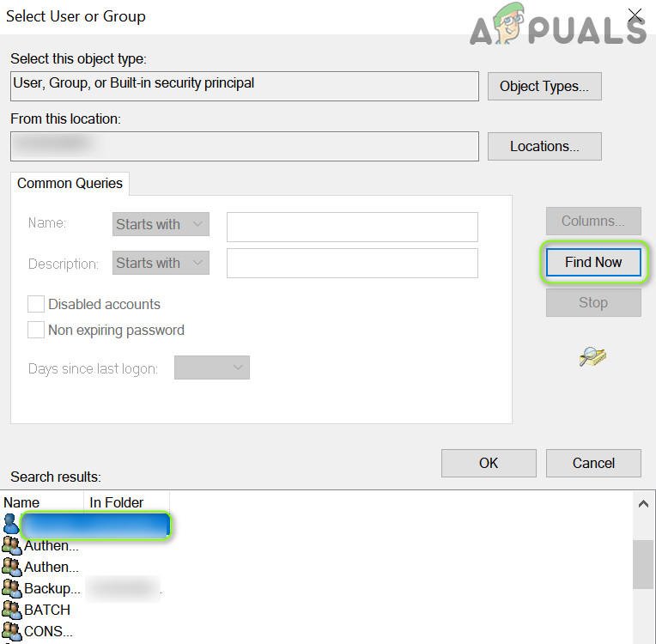
Task: Click the group icon beside Backup...
Action: click(12, 589)
